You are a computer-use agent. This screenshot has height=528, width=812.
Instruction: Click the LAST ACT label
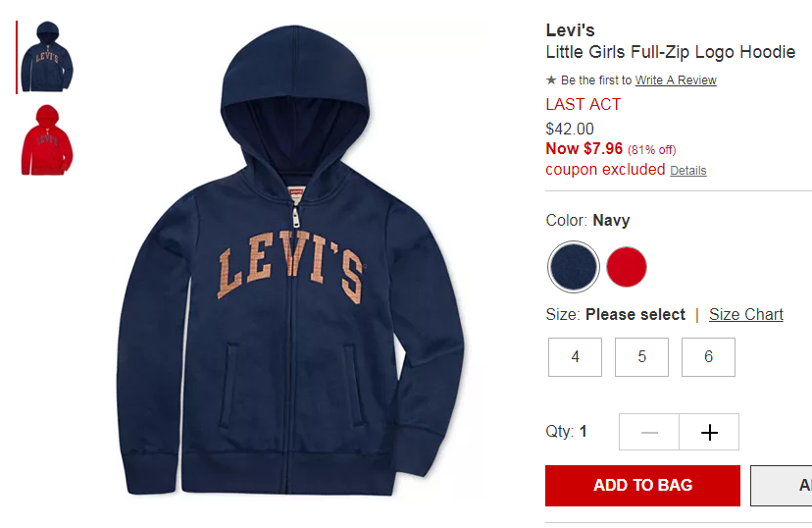[584, 104]
